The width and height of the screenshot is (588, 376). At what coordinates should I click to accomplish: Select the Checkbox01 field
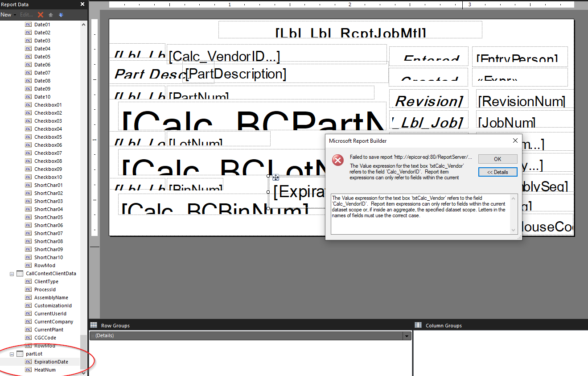pyautogui.click(x=48, y=105)
